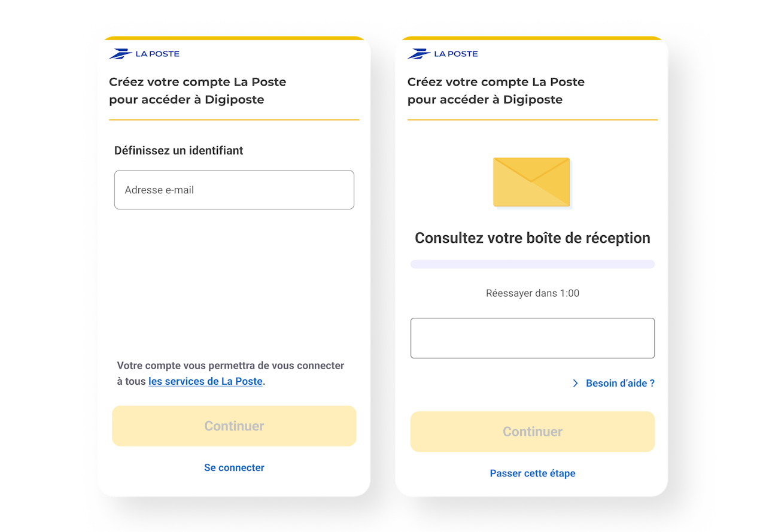The image size is (766, 532).
Task: Open les services de La Poste link
Action: [205, 381]
